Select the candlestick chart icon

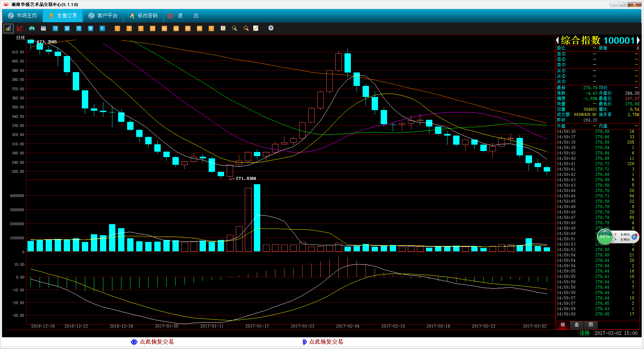pos(32,29)
